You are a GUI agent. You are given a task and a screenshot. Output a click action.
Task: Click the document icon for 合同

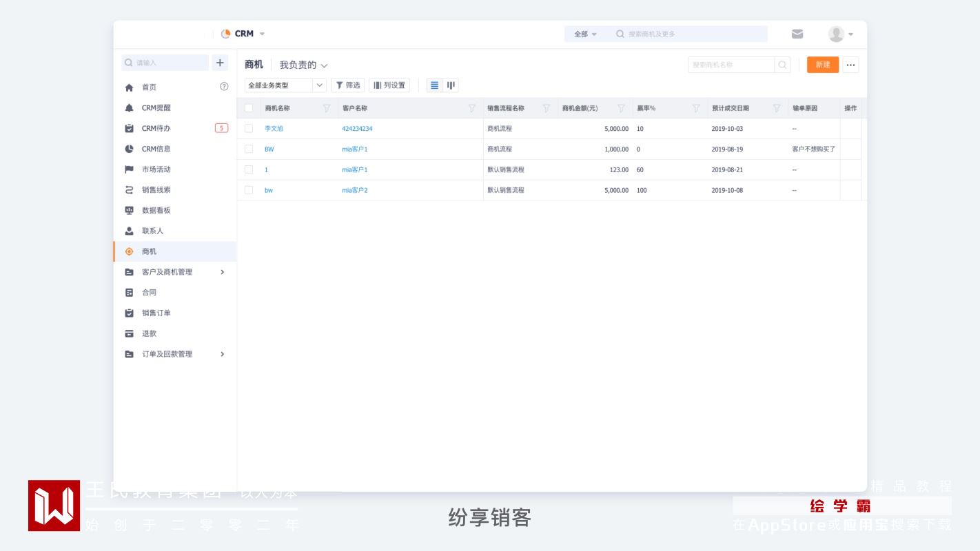129,293
